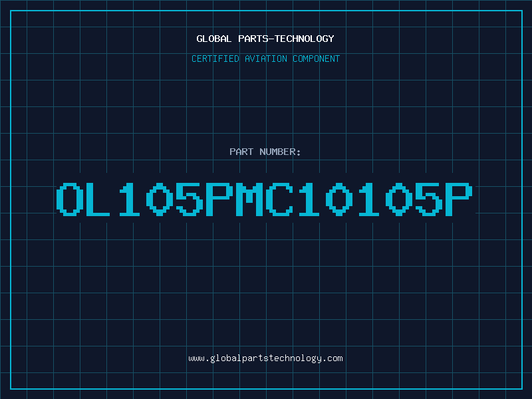Select the part number 0L105PMC10105P
This screenshot has width=532, height=399.
(x=264, y=199)
